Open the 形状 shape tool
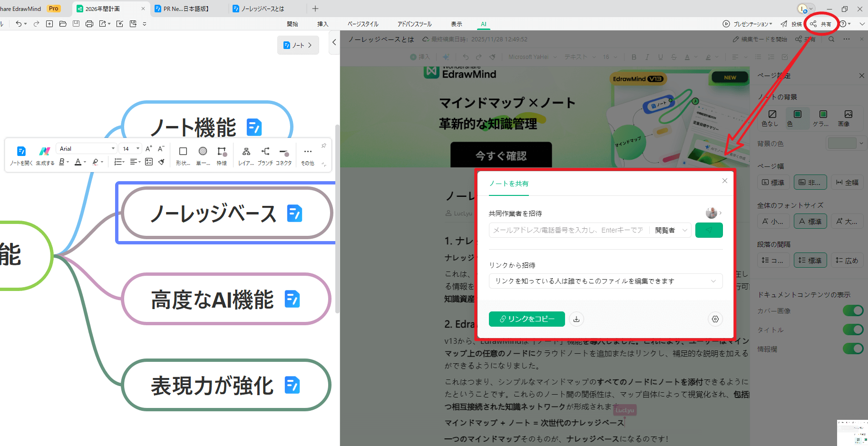Image resolution: width=868 pixels, height=446 pixels. coord(183,152)
